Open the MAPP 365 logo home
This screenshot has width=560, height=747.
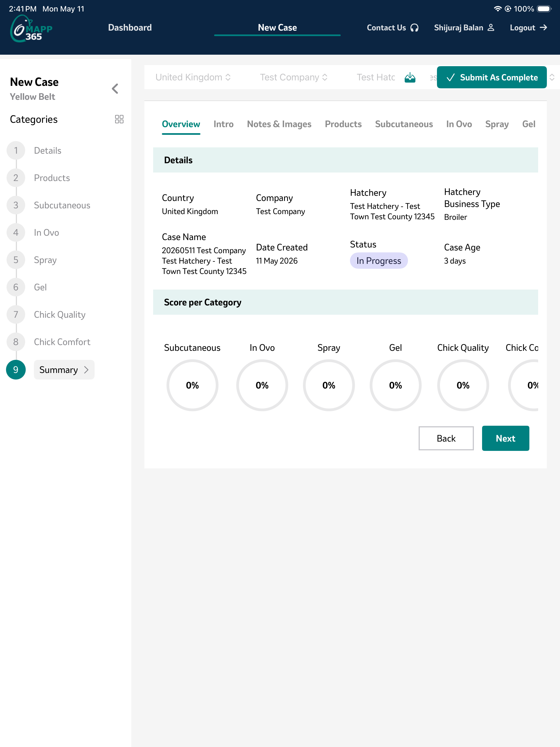pos(31,29)
